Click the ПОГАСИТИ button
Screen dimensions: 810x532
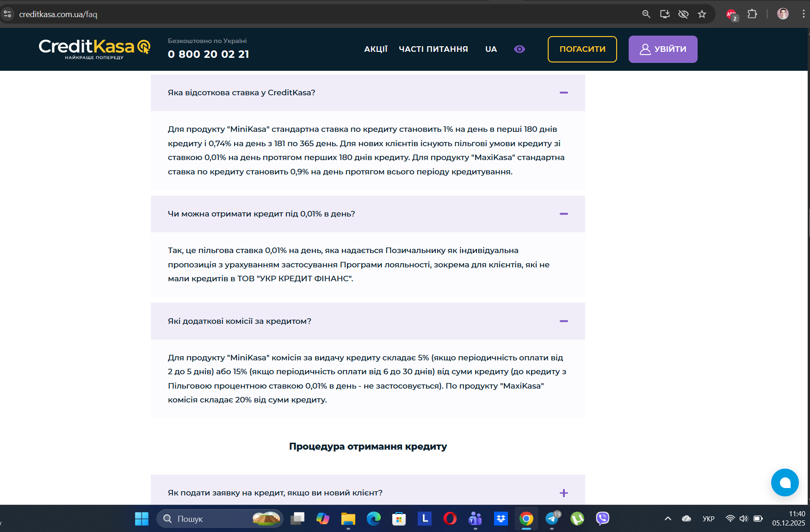click(x=582, y=49)
